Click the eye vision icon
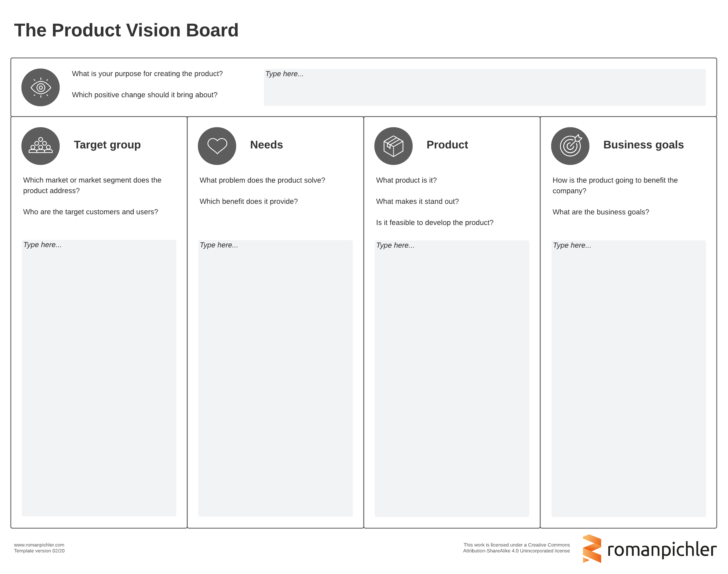728x574 pixels. (x=40, y=87)
